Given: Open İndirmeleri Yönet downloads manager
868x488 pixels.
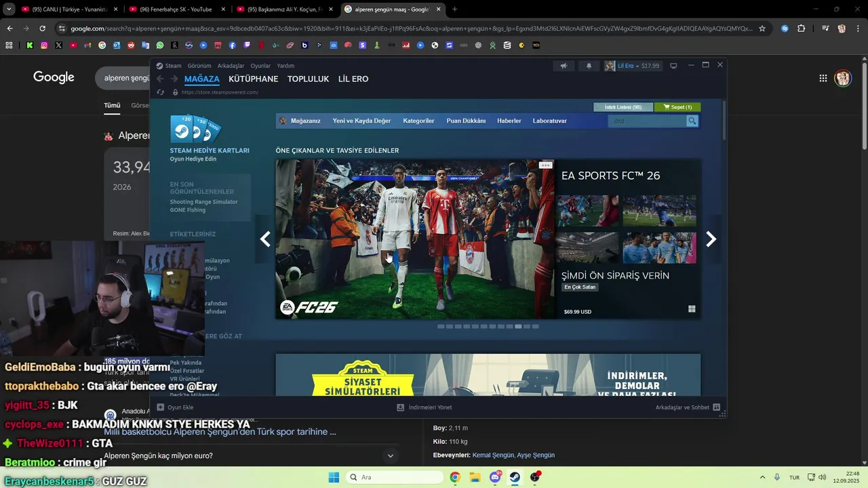Looking at the screenshot, I should [x=425, y=407].
